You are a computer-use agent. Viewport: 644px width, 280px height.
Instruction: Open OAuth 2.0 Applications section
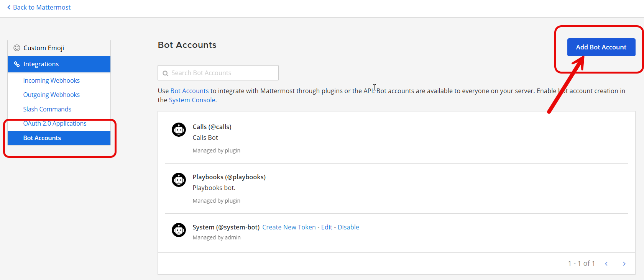[55, 123]
